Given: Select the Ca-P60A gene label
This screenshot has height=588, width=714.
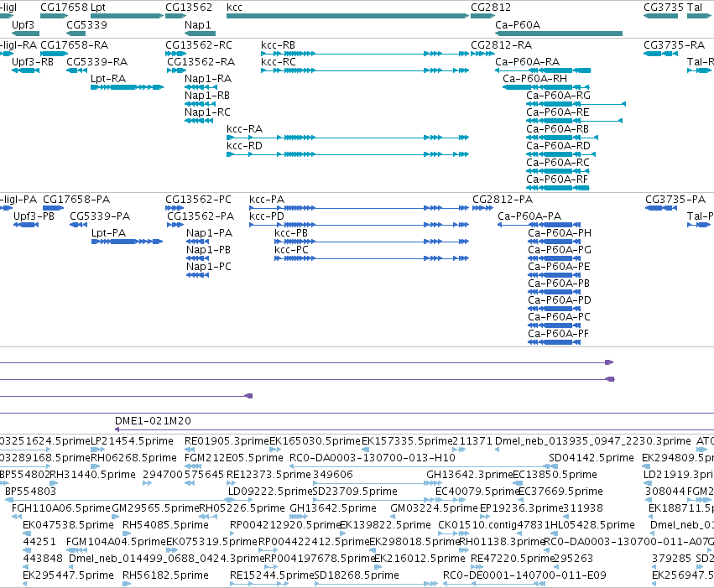Looking at the screenshot, I should 518,24.
